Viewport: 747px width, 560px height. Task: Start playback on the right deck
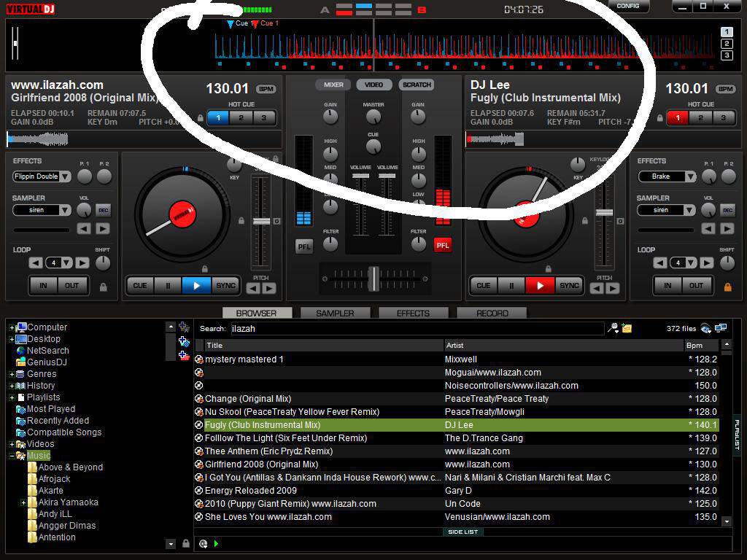coord(540,286)
